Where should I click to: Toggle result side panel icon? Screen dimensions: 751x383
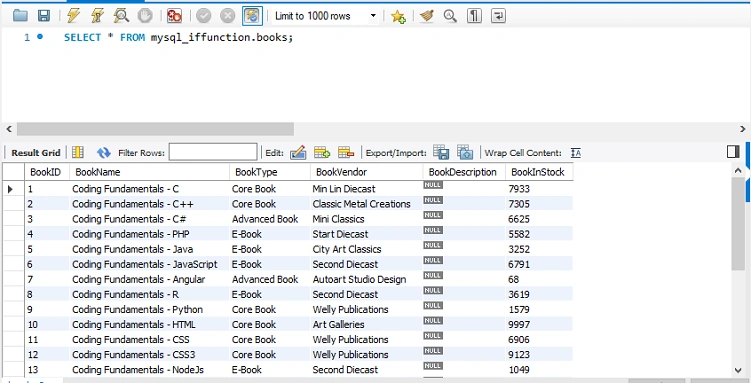[x=733, y=152]
